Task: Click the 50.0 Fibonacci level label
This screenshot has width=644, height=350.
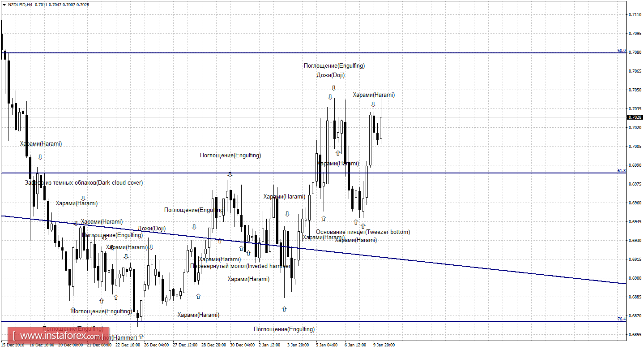Action: pyautogui.click(x=622, y=51)
